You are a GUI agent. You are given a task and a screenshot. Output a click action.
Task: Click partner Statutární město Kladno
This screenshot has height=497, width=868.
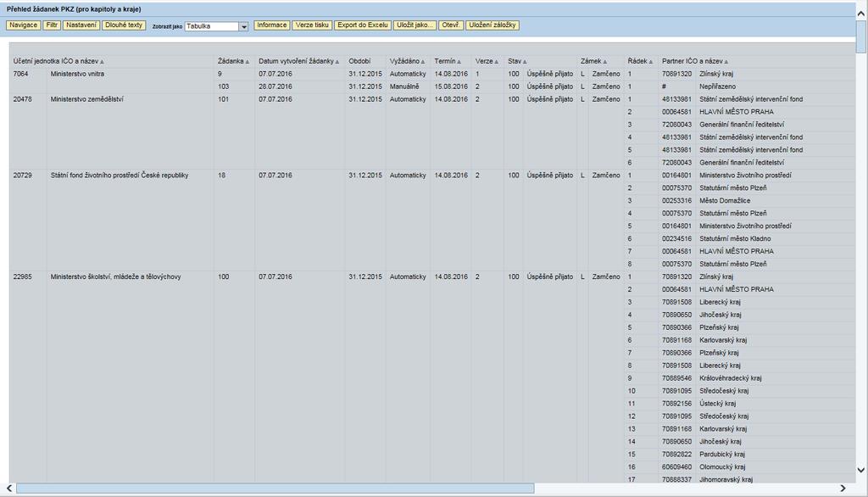click(735, 239)
